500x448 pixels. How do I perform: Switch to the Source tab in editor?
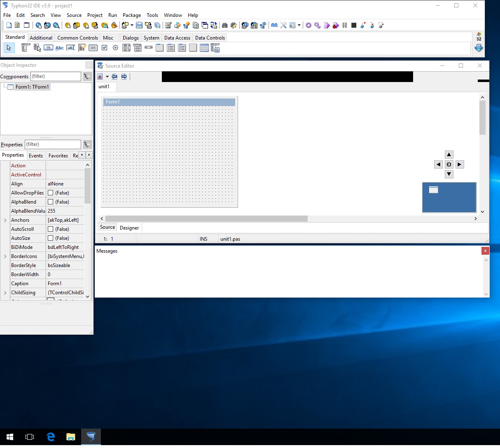click(107, 228)
